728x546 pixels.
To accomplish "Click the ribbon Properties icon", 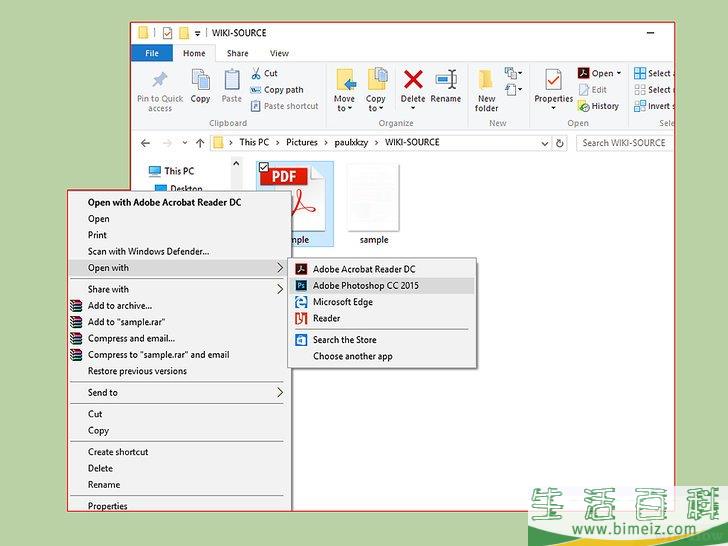I will [x=553, y=80].
